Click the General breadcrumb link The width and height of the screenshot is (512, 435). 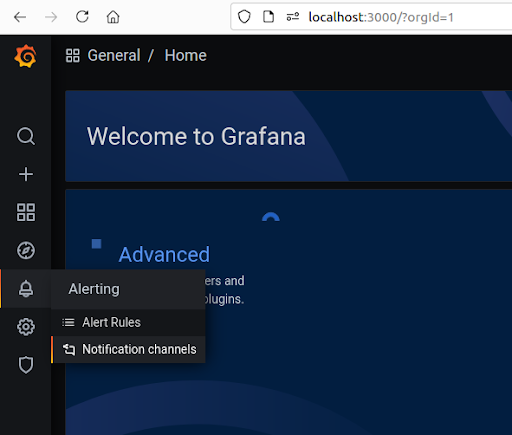(x=114, y=55)
